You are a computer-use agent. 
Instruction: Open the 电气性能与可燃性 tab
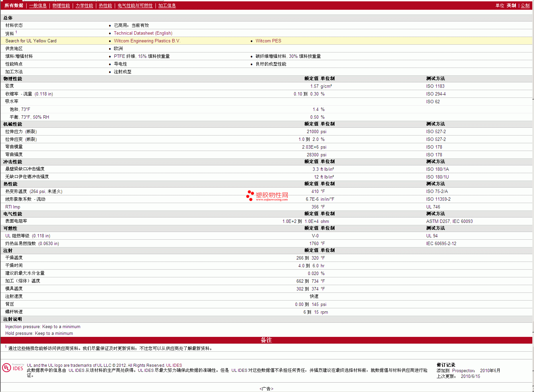[x=135, y=5]
